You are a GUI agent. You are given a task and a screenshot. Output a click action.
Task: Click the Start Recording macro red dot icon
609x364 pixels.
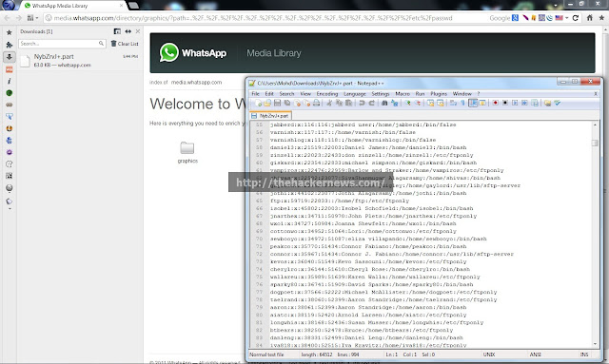click(495, 103)
